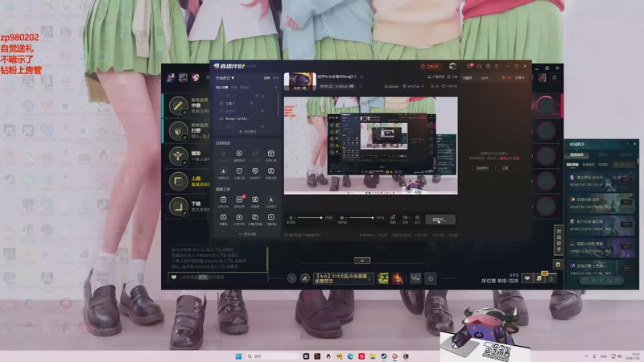
Task: Edit the stream title pencil icon
Action: (361, 76)
